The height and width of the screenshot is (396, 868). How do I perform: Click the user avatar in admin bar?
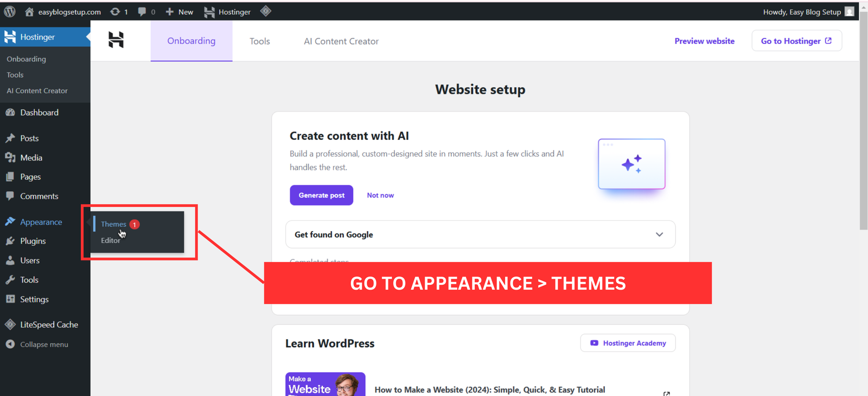850,11
